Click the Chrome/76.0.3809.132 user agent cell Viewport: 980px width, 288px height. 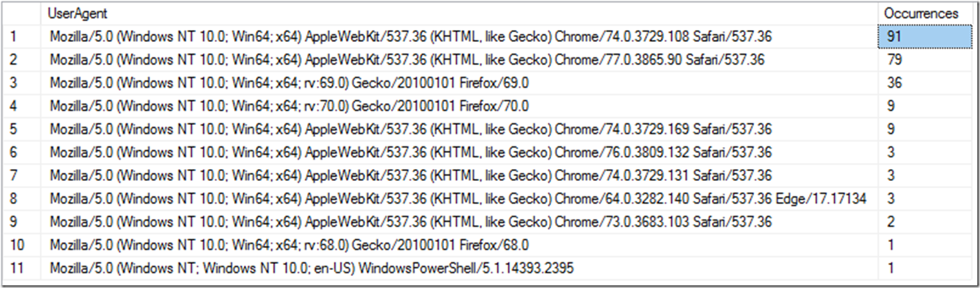coord(410,152)
